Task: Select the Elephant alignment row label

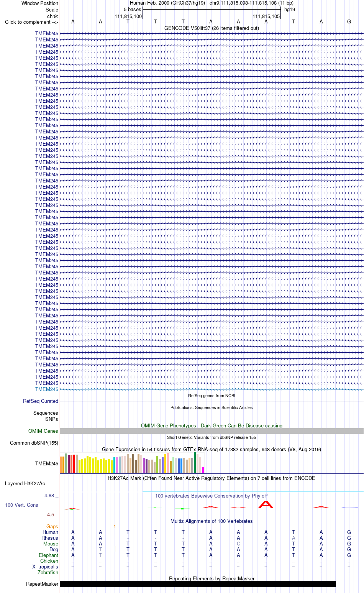Action: (x=48, y=555)
